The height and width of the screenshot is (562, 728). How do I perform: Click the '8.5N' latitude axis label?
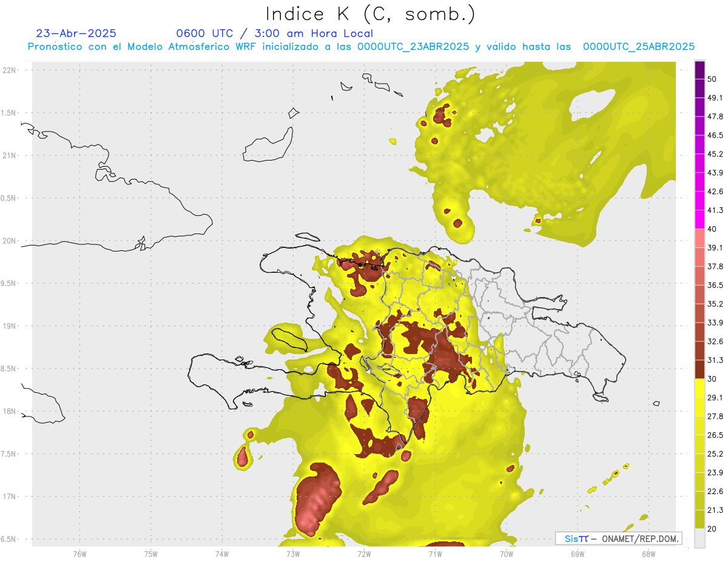click(9, 369)
